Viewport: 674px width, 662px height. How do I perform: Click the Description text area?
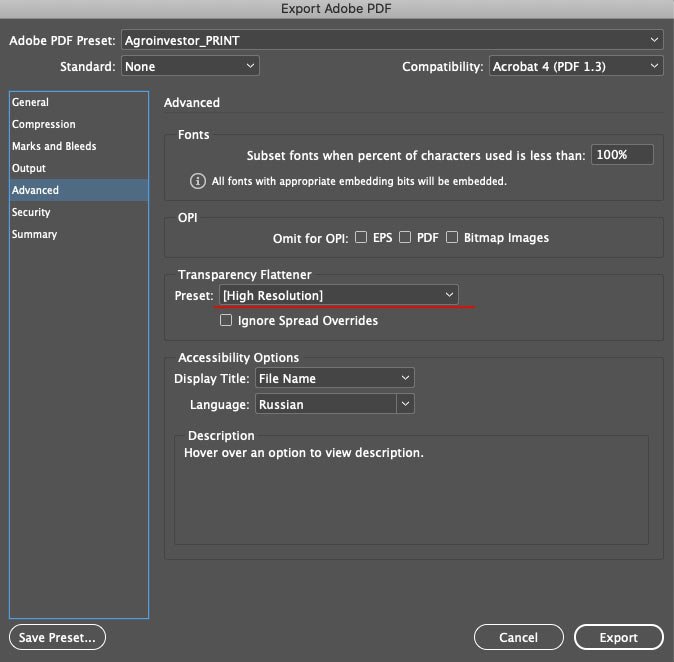[411, 490]
